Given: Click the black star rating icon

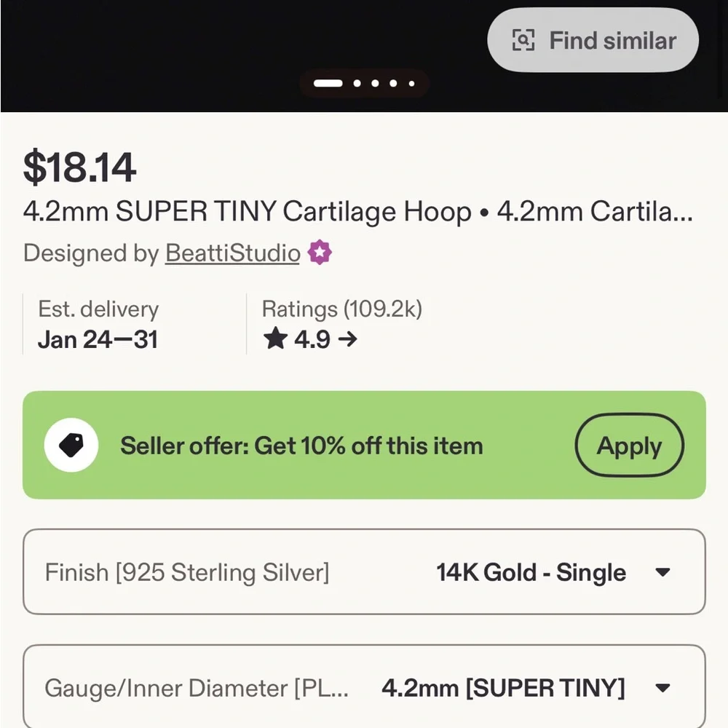Looking at the screenshot, I should pyautogui.click(x=275, y=339).
